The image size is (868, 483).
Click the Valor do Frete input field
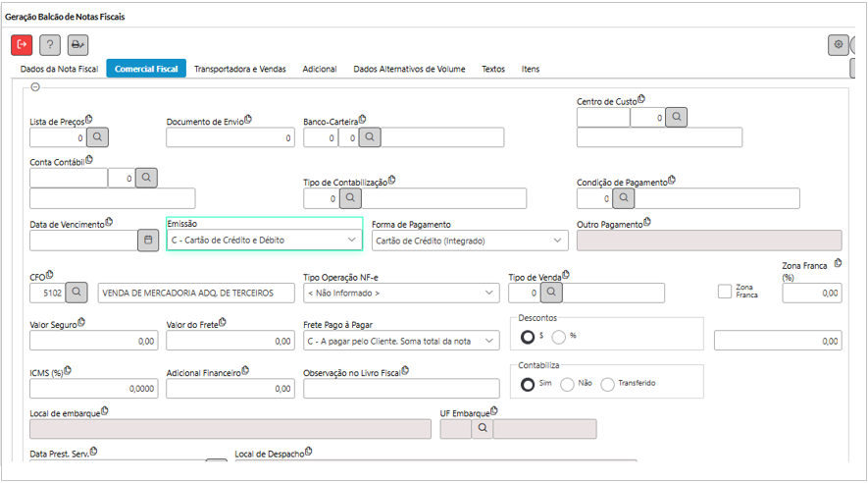(230, 341)
